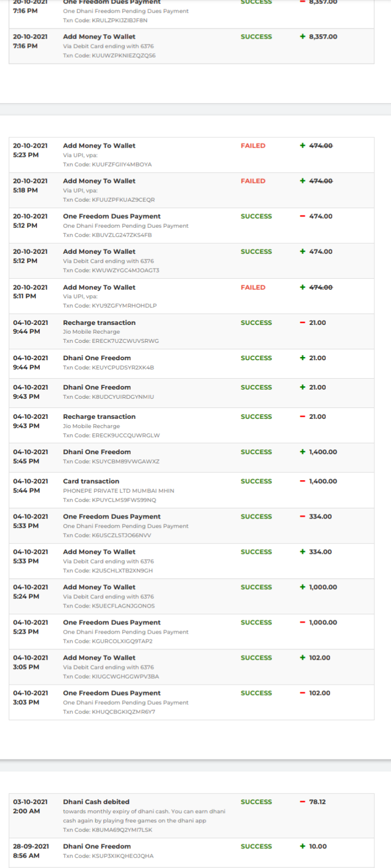The width and height of the screenshot is (391, 868).
Task: Click the plus icon next to 10.00
Action: point(302,846)
